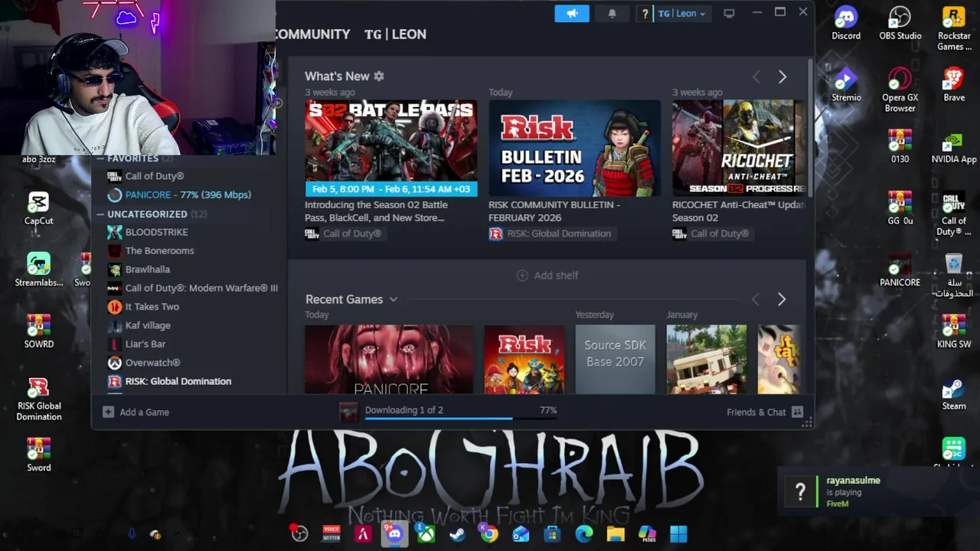This screenshot has height=551, width=980.
Task: Click Source SDK Base 2007 tile
Action: point(615,360)
